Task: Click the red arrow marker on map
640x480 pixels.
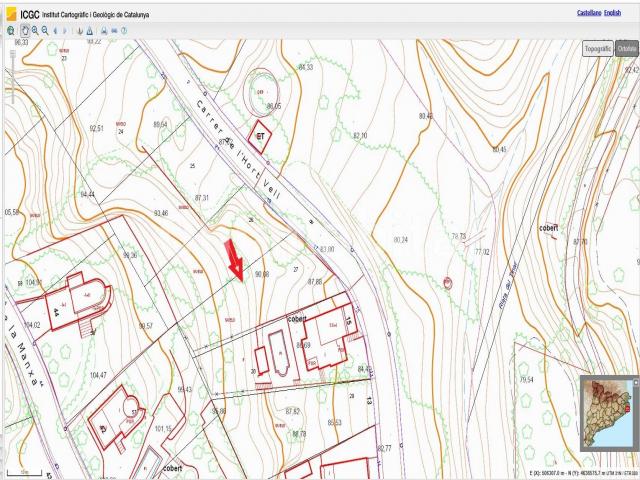Action: coord(234,258)
